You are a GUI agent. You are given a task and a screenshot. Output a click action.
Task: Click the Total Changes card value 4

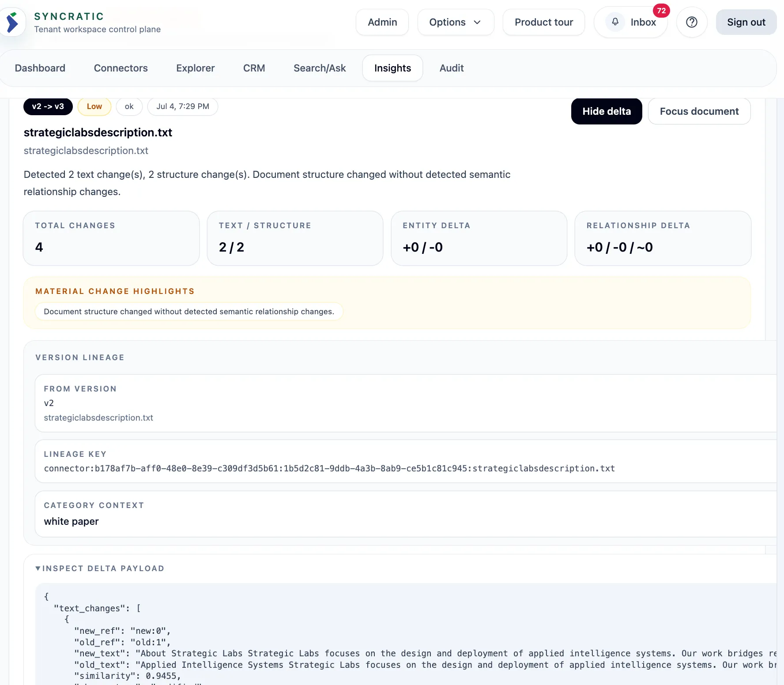pos(39,247)
